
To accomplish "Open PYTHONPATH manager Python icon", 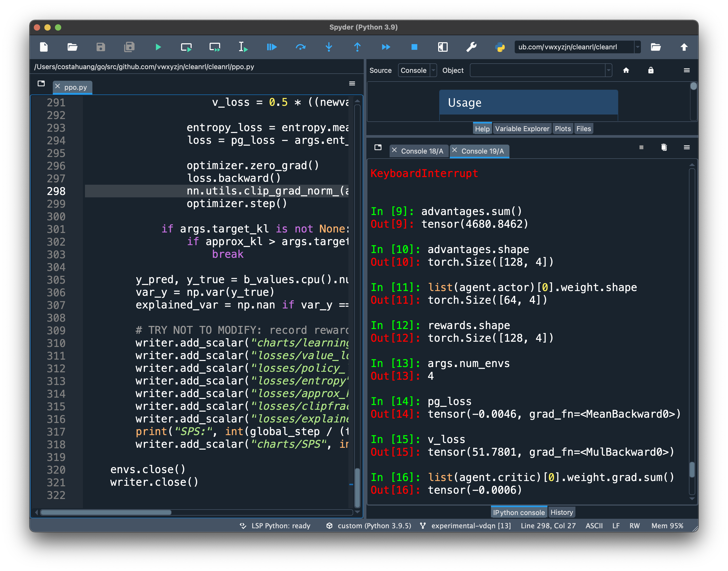I will [x=500, y=47].
